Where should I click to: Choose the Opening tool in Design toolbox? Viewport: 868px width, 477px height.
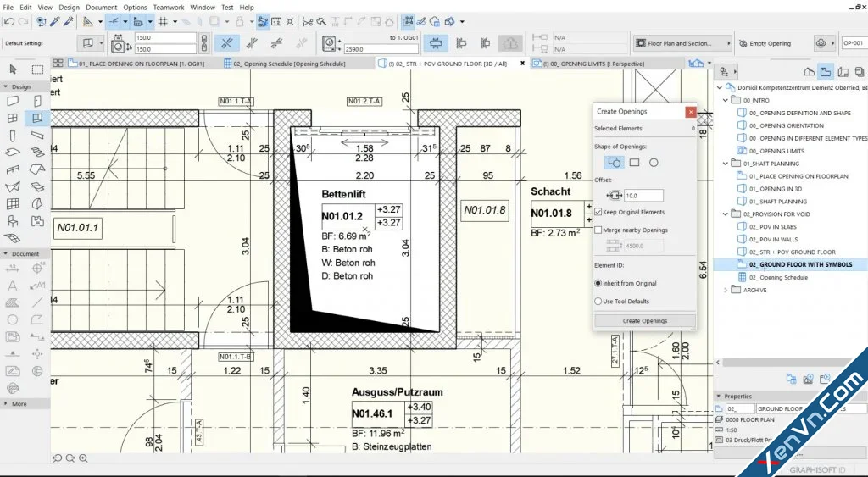(x=37, y=118)
